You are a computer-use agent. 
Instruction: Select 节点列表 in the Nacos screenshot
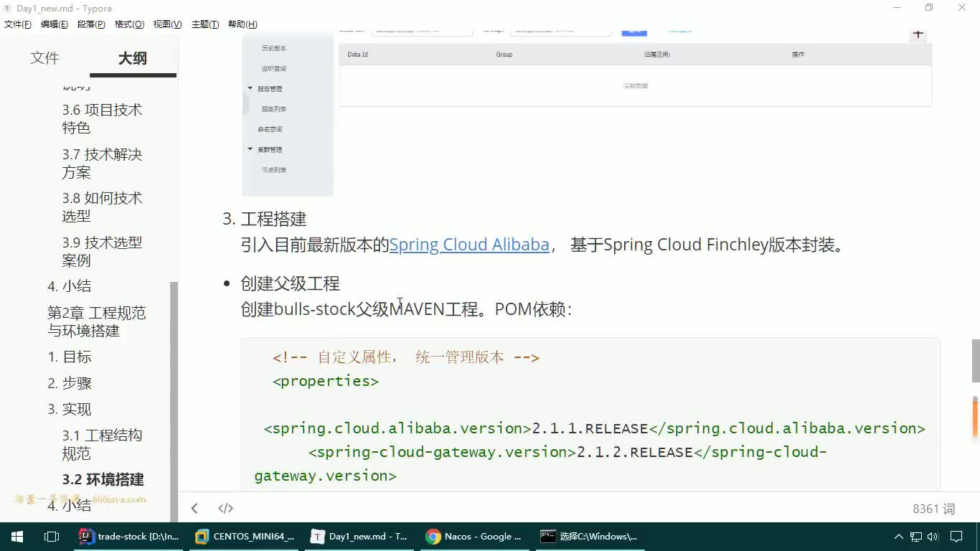(x=273, y=170)
